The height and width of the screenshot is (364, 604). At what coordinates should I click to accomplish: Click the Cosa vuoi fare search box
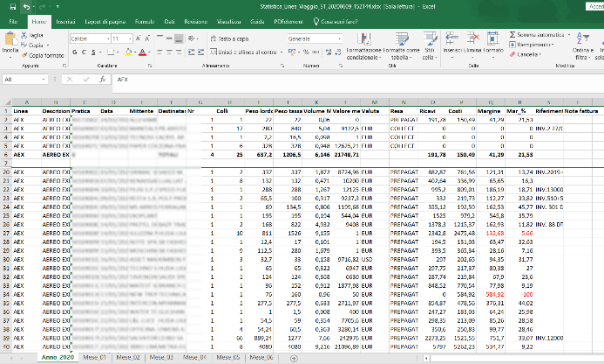[336, 22]
